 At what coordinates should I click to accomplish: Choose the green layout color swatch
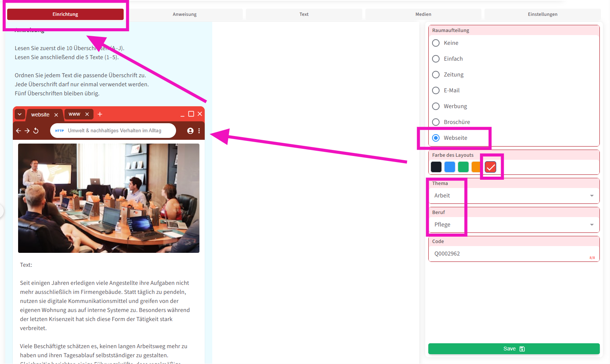[x=463, y=167]
